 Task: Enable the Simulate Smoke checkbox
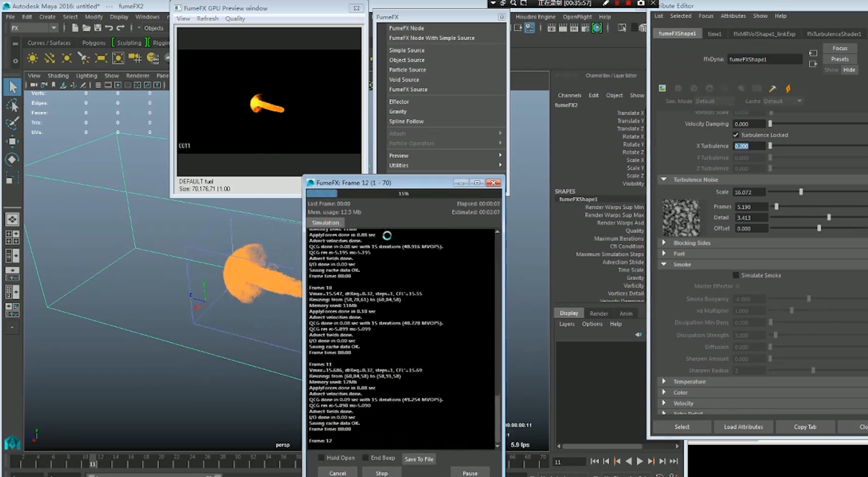coord(736,275)
